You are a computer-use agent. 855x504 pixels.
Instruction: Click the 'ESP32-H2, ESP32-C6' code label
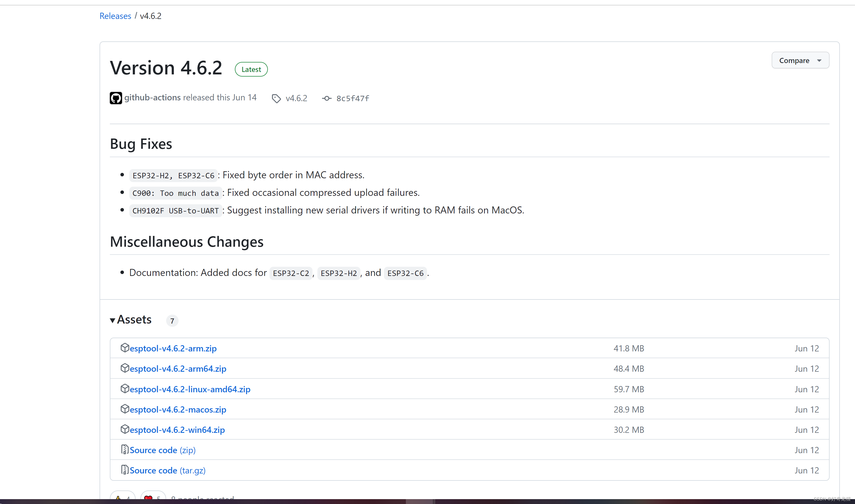174,176
